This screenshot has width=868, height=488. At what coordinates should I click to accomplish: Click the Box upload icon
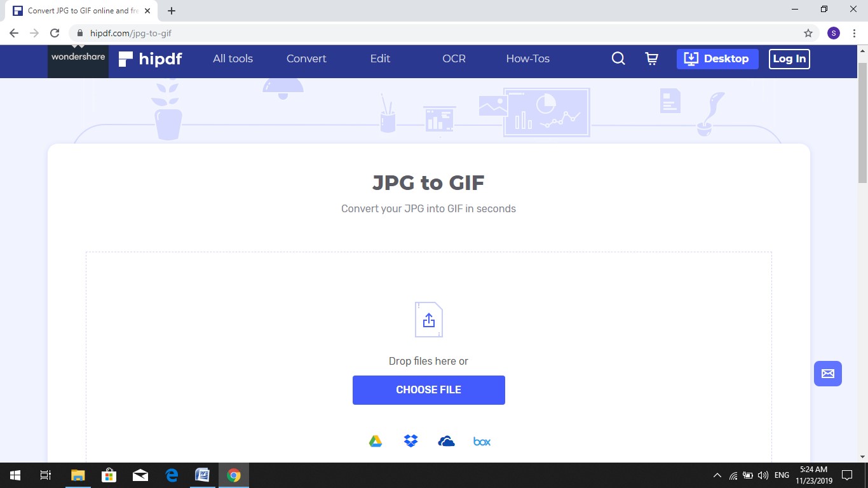(x=482, y=442)
